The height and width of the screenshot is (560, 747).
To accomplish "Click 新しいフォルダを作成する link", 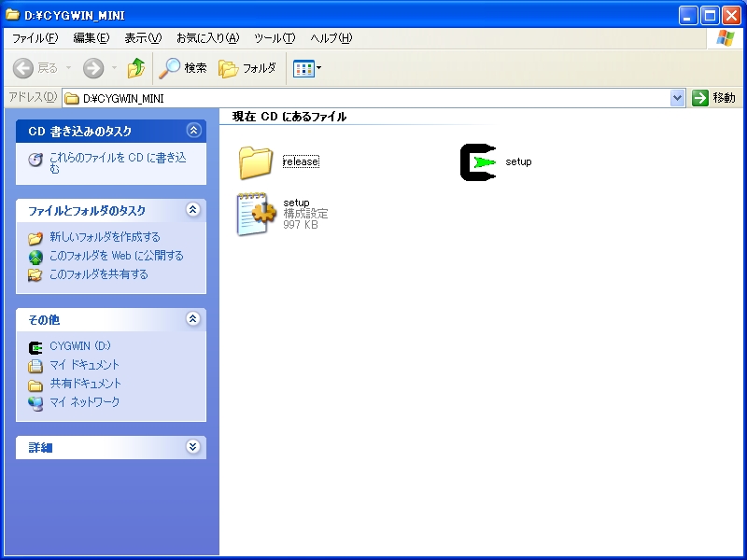I will pyautogui.click(x=105, y=237).
